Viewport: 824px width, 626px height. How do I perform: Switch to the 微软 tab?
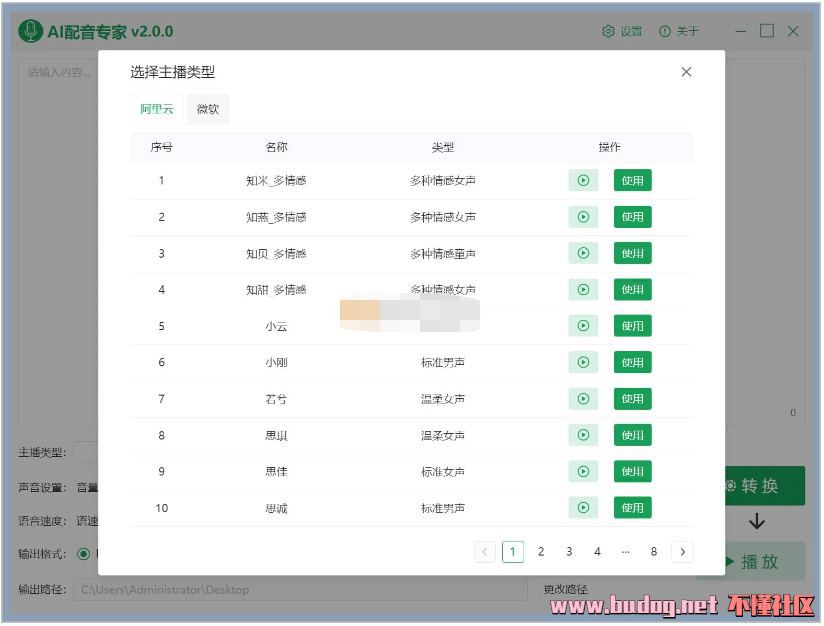[208, 109]
